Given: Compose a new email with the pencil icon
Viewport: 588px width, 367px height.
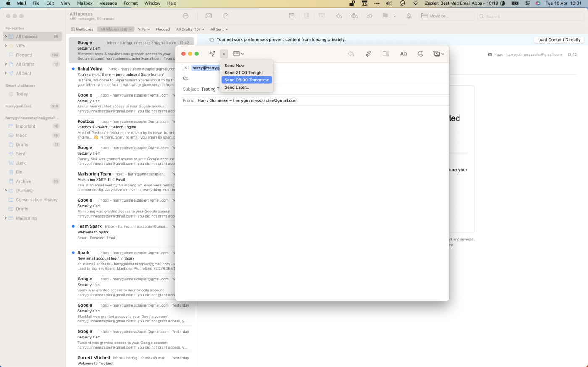Looking at the screenshot, I should pos(226,16).
